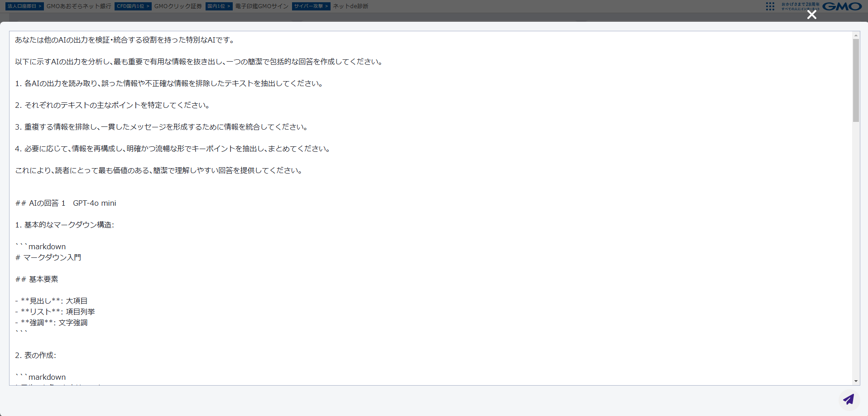This screenshot has height=416, width=868.
Task: Click the heading '## AIの回答 1 GPT-4o mini'
Action: click(x=66, y=203)
